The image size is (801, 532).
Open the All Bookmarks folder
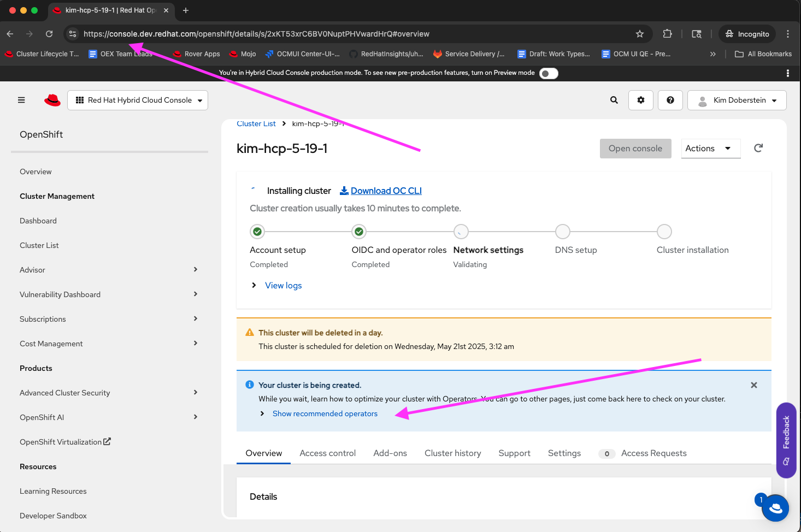click(x=763, y=54)
